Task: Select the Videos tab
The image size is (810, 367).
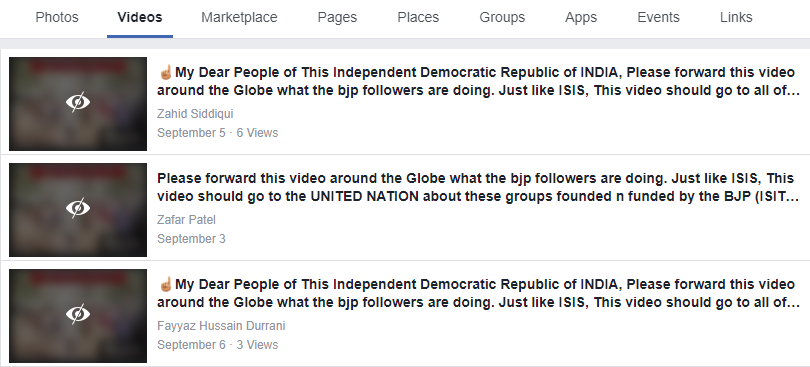Action: [139, 18]
